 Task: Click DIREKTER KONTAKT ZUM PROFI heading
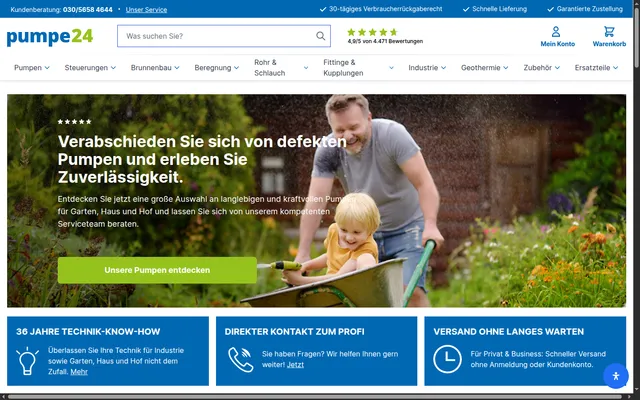pos(294,332)
